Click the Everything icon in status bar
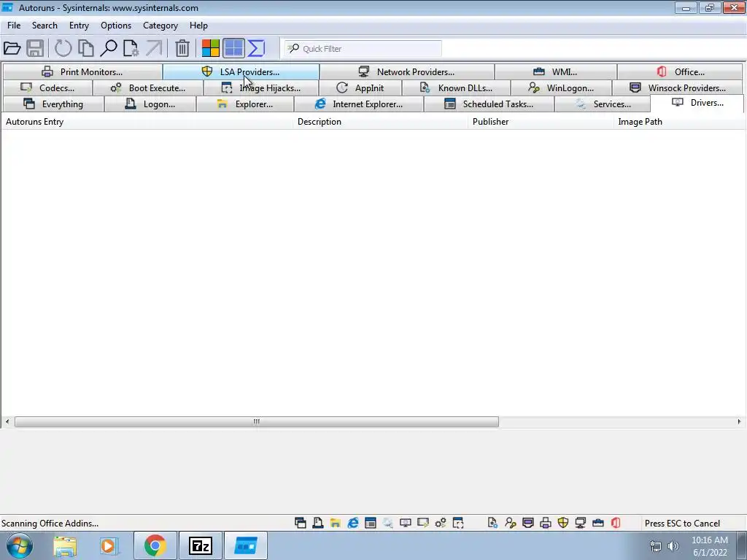The height and width of the screenshot is (560, 747). pyautogui.click(x=300, y=524)
